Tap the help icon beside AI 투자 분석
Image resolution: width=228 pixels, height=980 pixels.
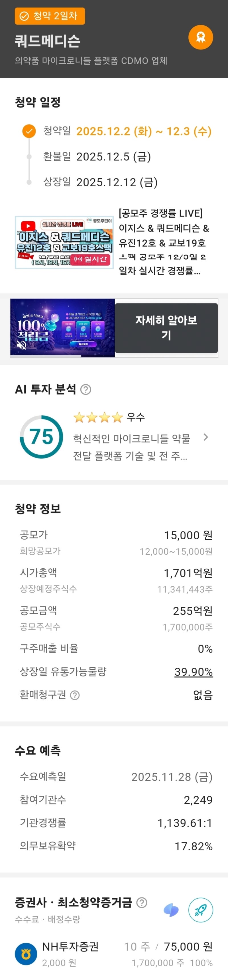[86, 389]
